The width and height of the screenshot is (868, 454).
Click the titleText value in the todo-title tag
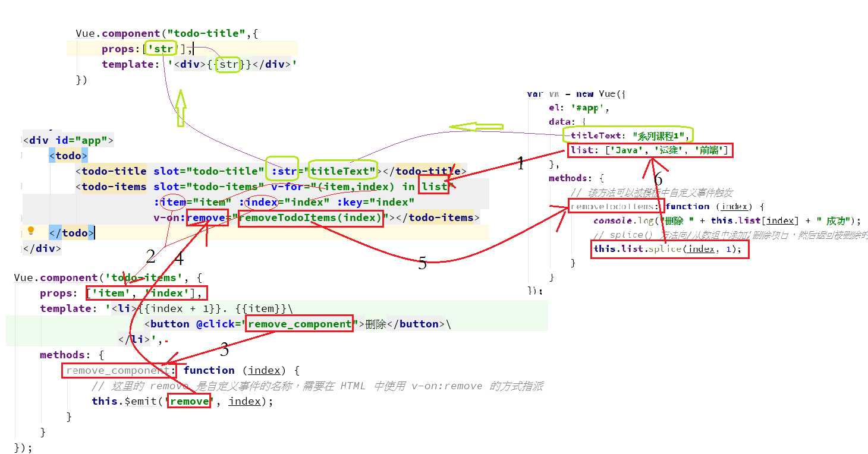(343, 172)
